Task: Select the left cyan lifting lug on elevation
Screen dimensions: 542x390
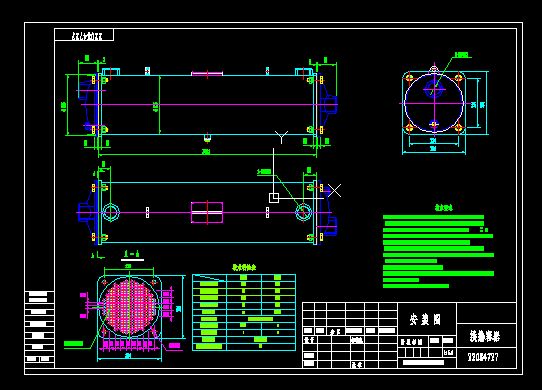Action: (111, 72)
